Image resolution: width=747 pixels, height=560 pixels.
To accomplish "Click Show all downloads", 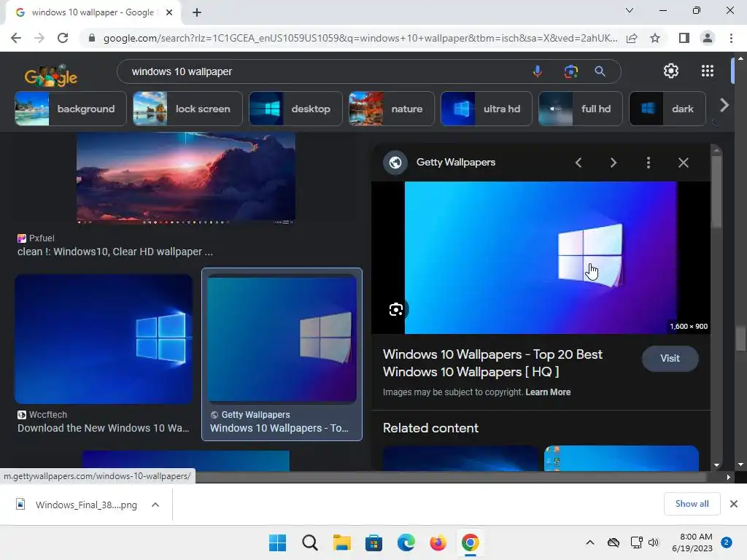I will click(692, 504).
